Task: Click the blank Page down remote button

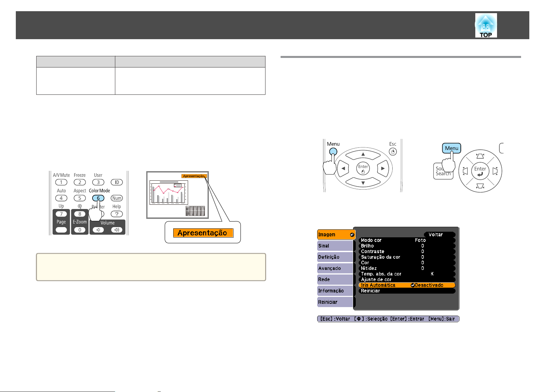Action: coord(61,230)
